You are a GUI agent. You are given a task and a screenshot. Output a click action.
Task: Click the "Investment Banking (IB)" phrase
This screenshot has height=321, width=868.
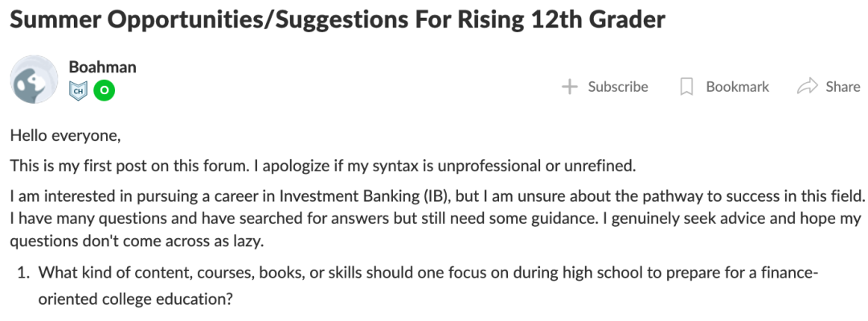coord(363,196)
